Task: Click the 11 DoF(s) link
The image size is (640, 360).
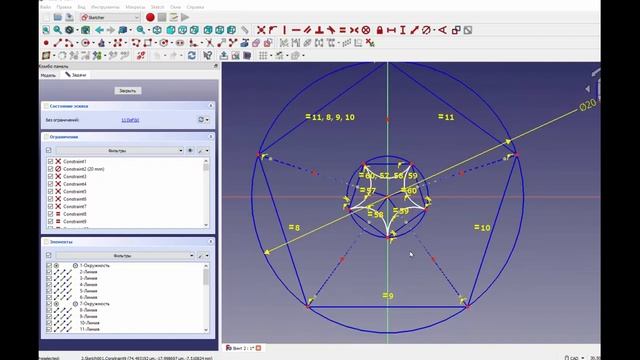Action: tap(130, 120)
